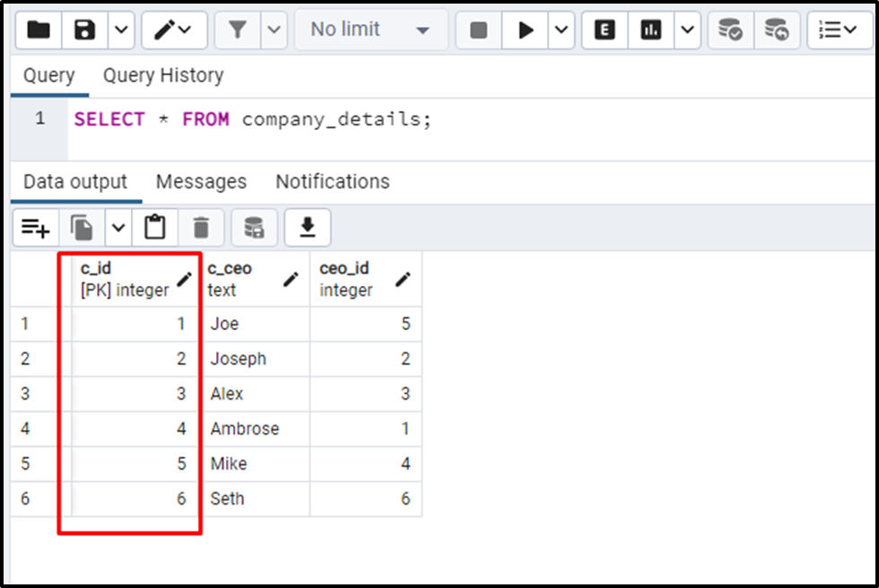Image resolution: width=879 pixels, height=588 pixels.
Task: Edit the c_ceo column with its pencil icon
Action: coord(289,279)
